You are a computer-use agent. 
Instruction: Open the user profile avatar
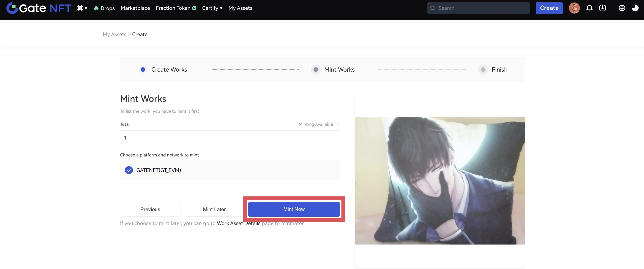pyautogui.click(x=574, y=8)
